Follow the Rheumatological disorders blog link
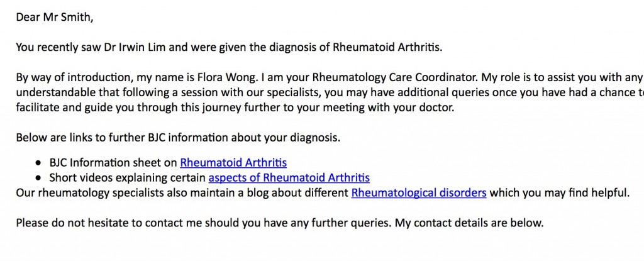 click(419, 192)
